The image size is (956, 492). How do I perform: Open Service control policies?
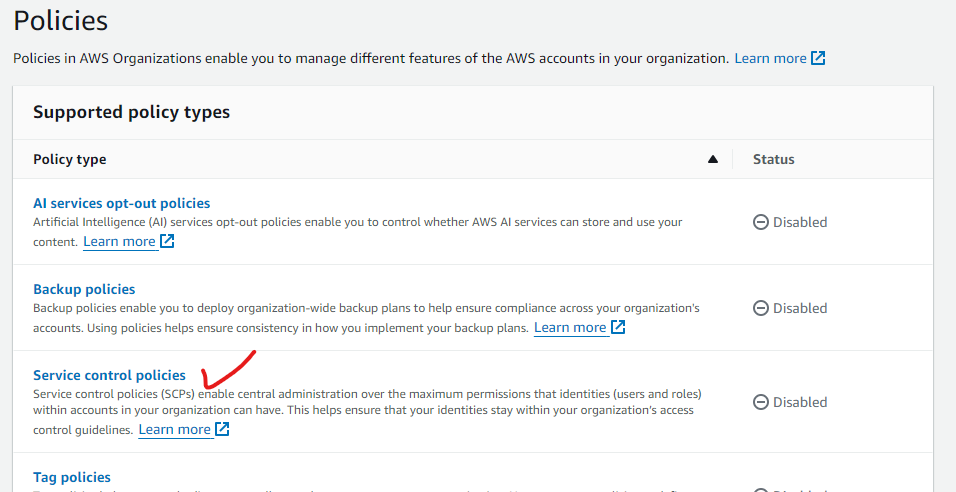[109, 375]
